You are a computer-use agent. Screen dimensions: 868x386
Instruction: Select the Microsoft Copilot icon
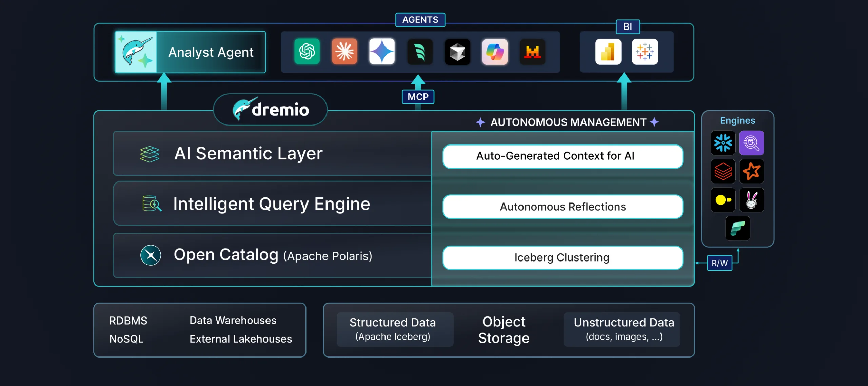(x=495, y=52)
